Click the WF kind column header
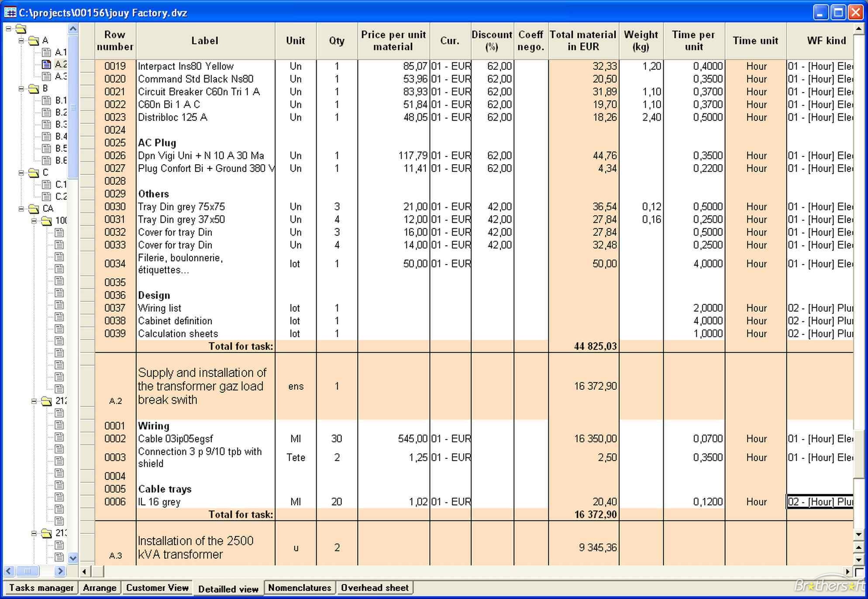868x599 pixels. [x=820, y=41]
